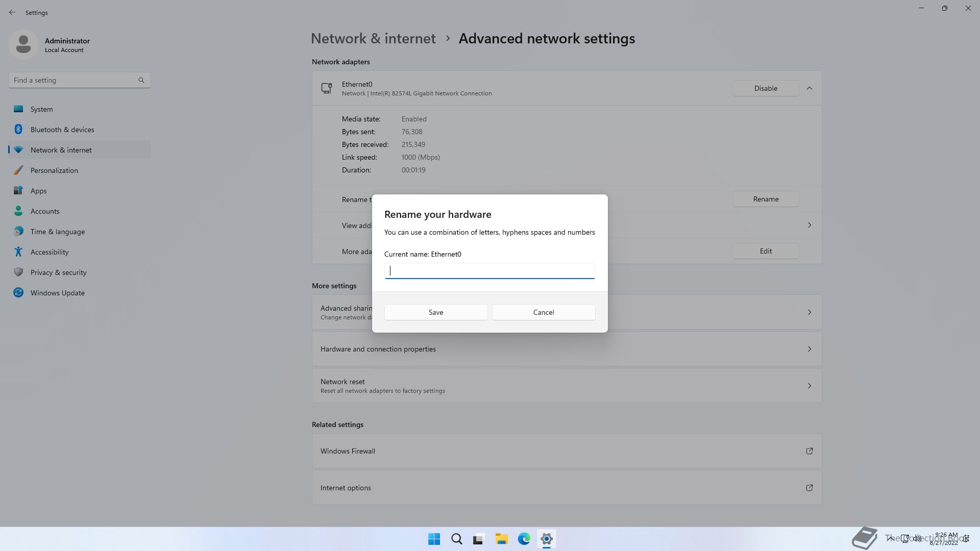
Task: Click Disable for the Ethernet0 adapter
Action: point(765,88)
